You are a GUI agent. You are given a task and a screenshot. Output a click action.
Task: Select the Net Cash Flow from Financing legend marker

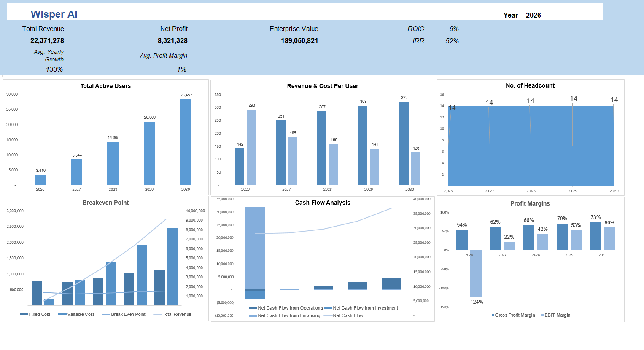click(x=253, y=315)
